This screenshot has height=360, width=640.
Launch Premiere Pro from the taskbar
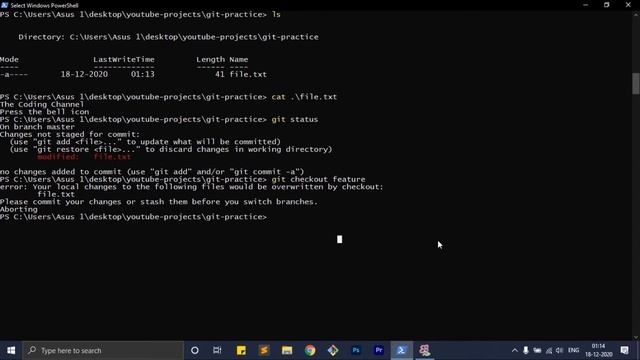click(379, 350)
